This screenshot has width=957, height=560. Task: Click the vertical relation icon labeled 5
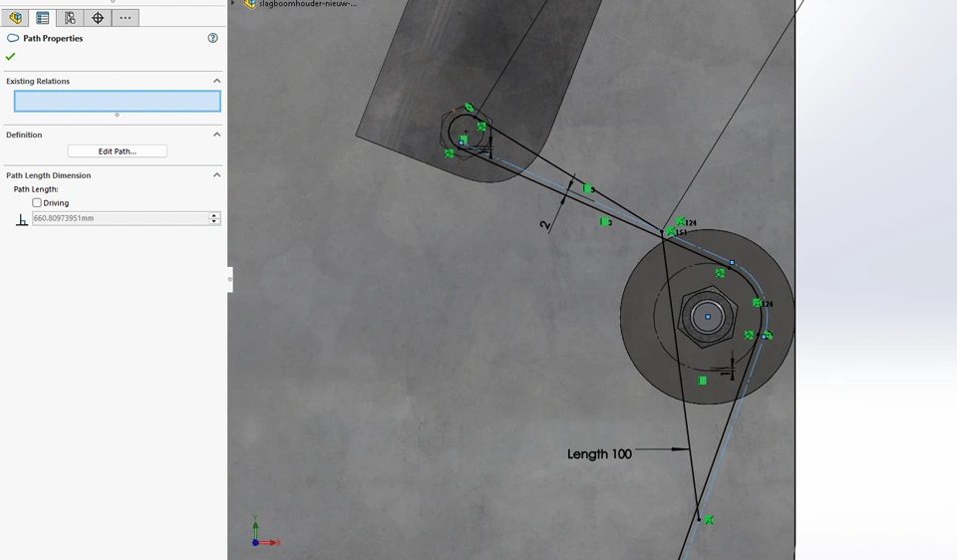[x=588, y=189]
